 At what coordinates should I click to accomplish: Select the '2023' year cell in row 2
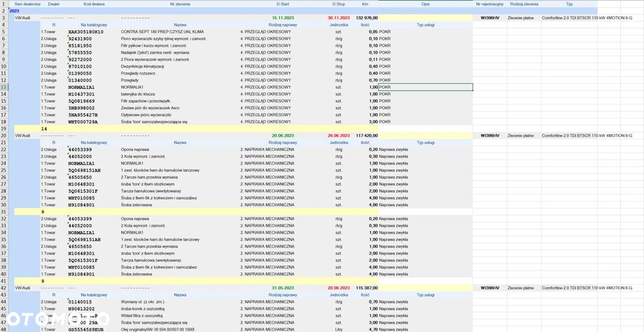tap(14, 11)
